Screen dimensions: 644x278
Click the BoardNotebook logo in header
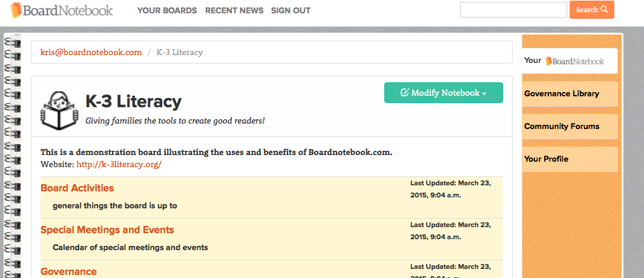[x=62, y=10]
